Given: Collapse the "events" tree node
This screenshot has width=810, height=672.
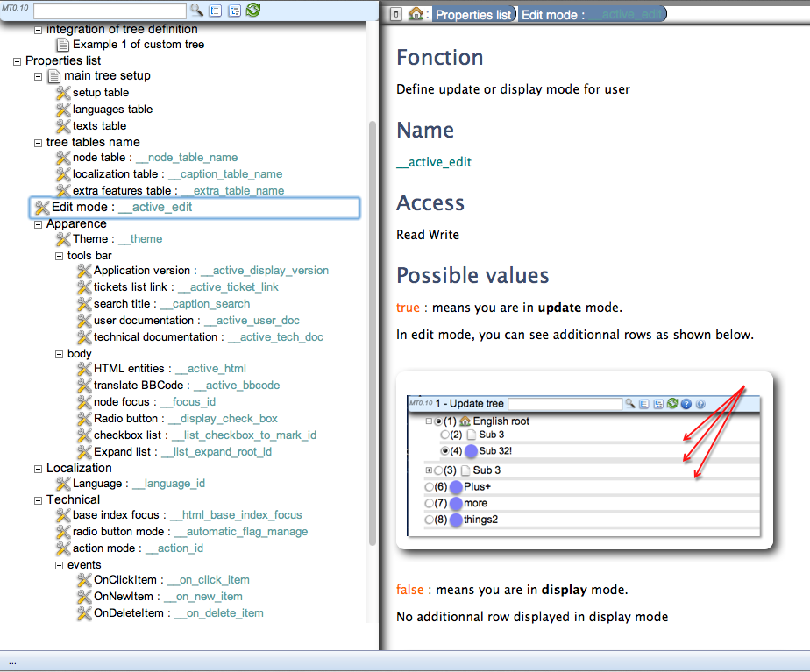Looking at the screenshot, I should (x=59, y=564).
